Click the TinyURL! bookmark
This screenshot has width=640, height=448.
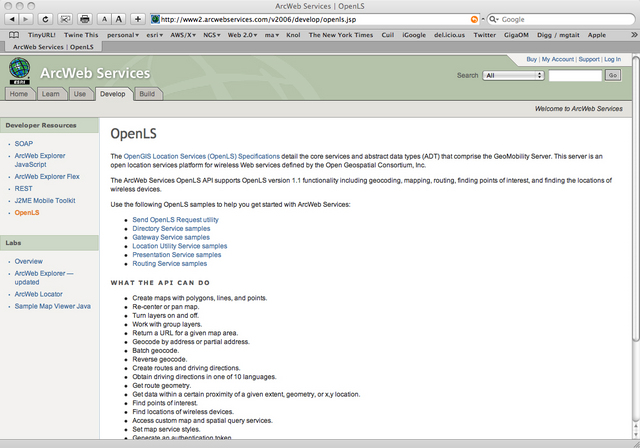click(42, 35)
